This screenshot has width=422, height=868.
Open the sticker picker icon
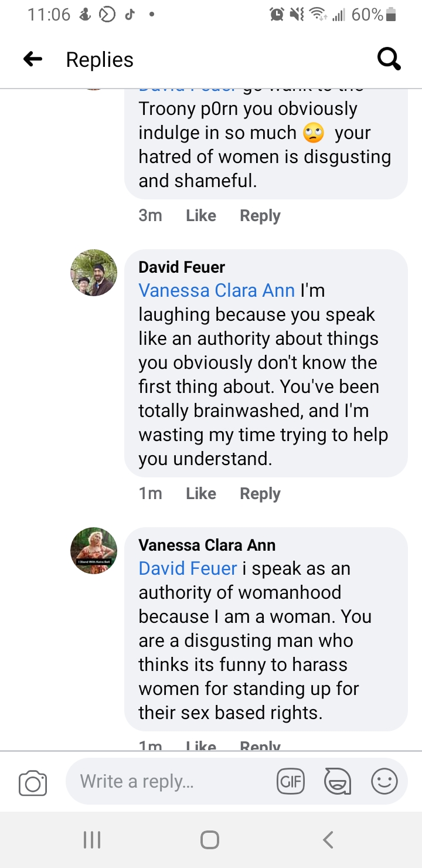(x=338, y=781)
